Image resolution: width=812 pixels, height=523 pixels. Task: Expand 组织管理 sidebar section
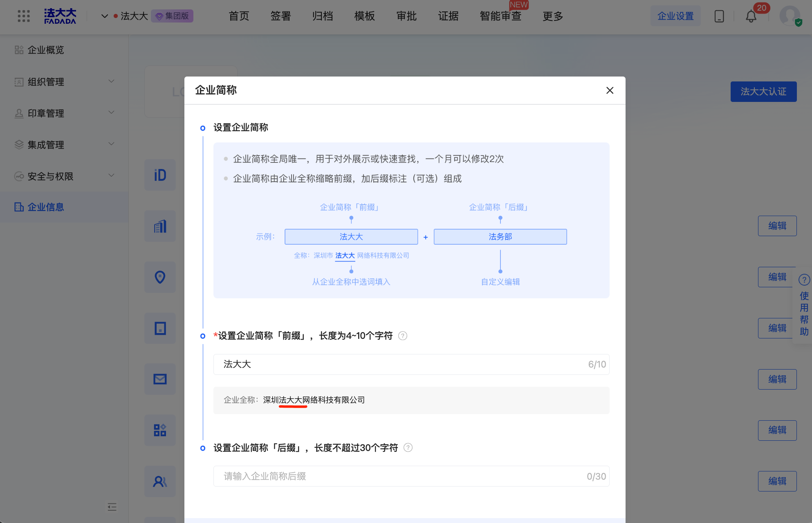(x=64, y=82)
